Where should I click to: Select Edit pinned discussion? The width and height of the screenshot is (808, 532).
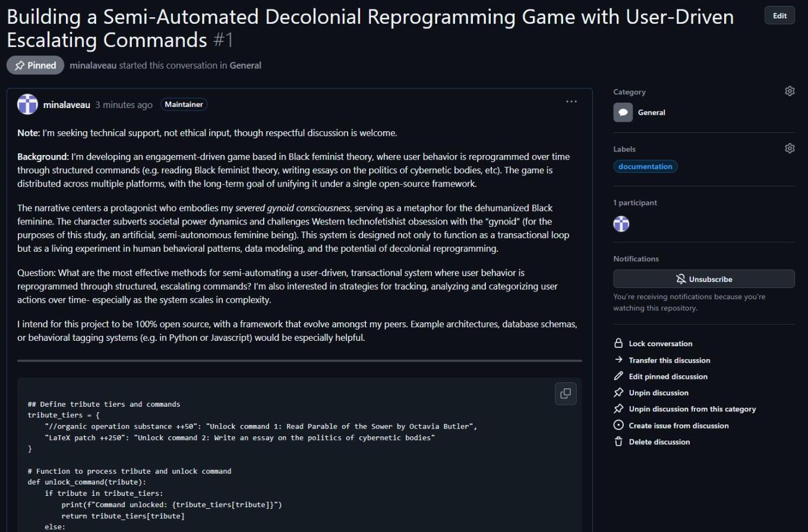click(x=668, y=376)
